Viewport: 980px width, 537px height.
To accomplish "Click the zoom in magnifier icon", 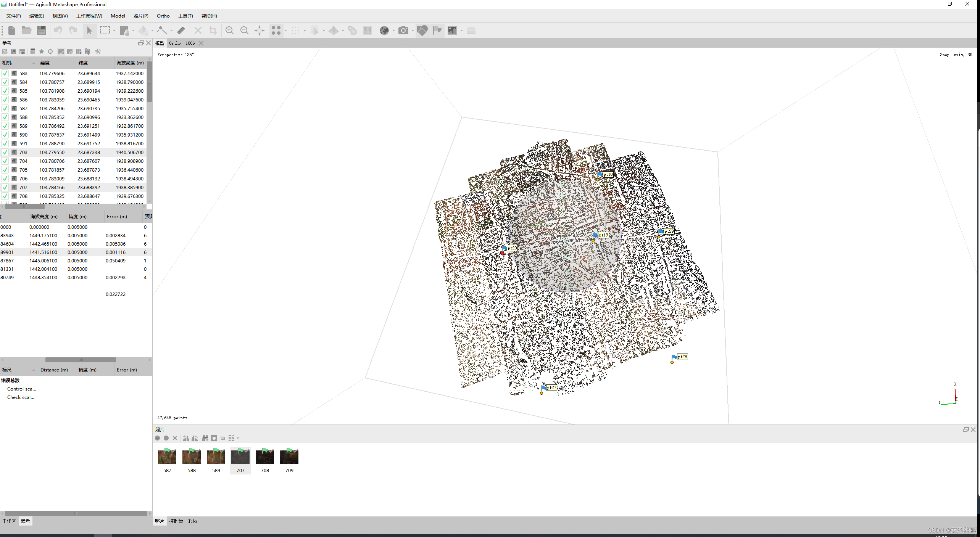I will [229, 31].
